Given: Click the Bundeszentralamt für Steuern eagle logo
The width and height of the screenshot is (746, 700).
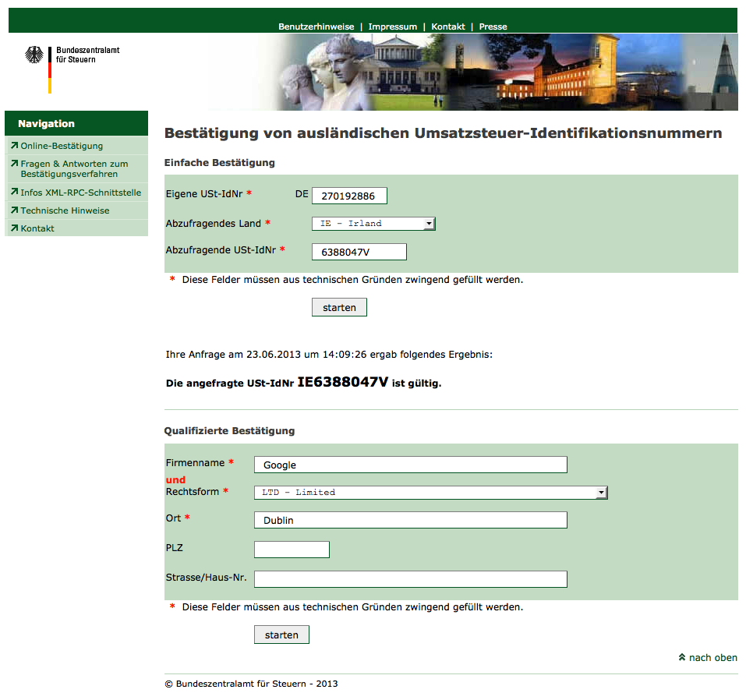Looking at the screenshot, I should tap(34, 55).
